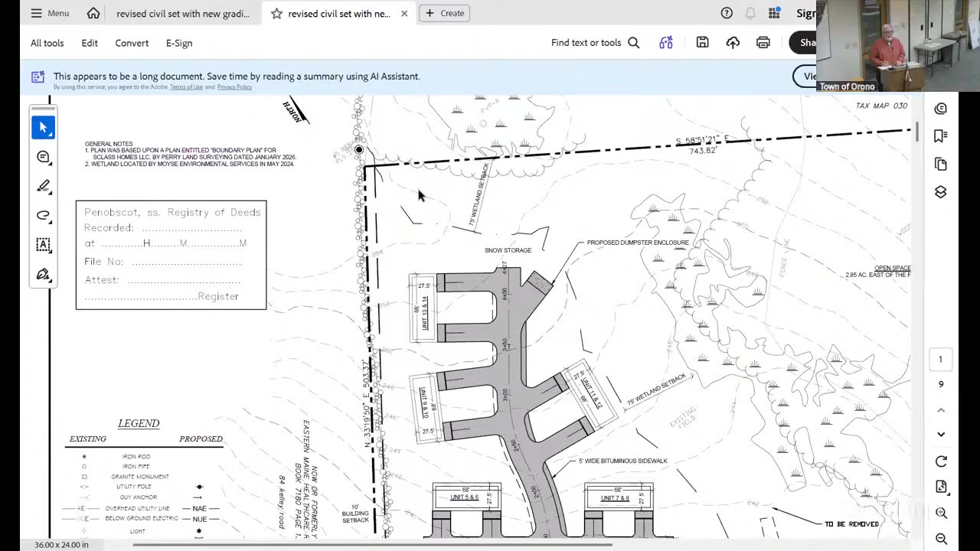Close the active document tab
The image size is (980, 551).
coord(404,14)
